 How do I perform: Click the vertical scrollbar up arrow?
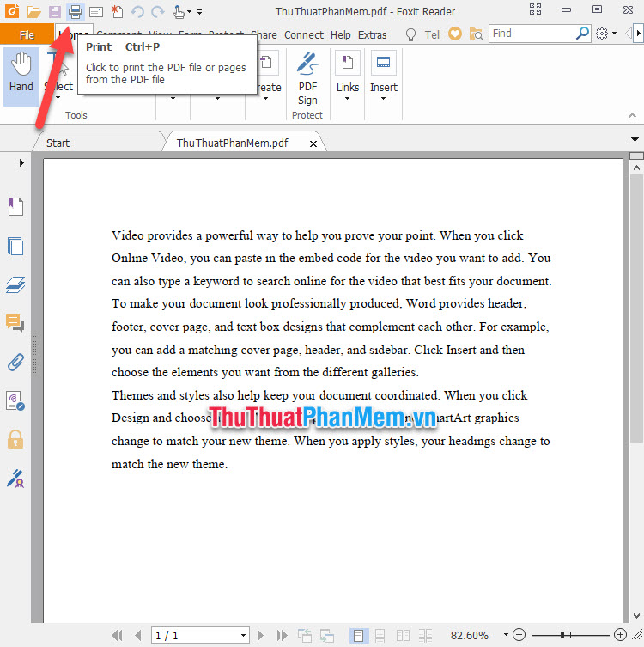(x=636, y=168)
